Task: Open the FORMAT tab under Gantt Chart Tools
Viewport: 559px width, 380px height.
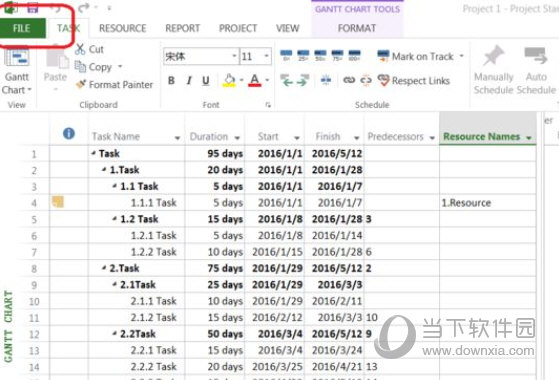Action: 357,28
